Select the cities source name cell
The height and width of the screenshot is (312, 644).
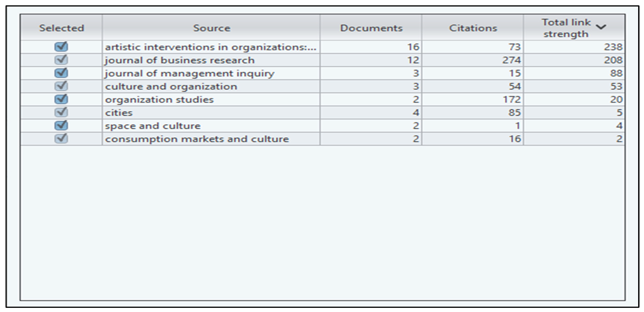pyautogui.click(x=119, y=113)
